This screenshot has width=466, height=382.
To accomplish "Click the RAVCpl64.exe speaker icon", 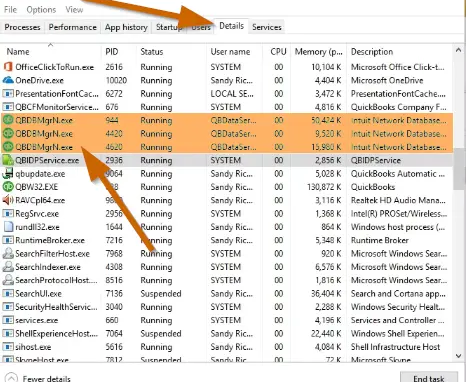I will (x=8, y=200).
